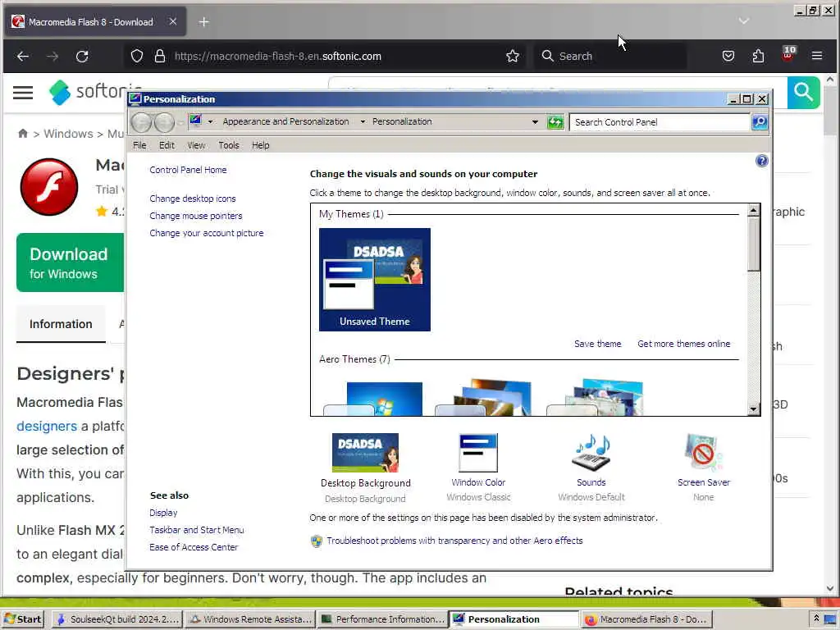
Task: Open the File menu
Action: pos(139,145)
